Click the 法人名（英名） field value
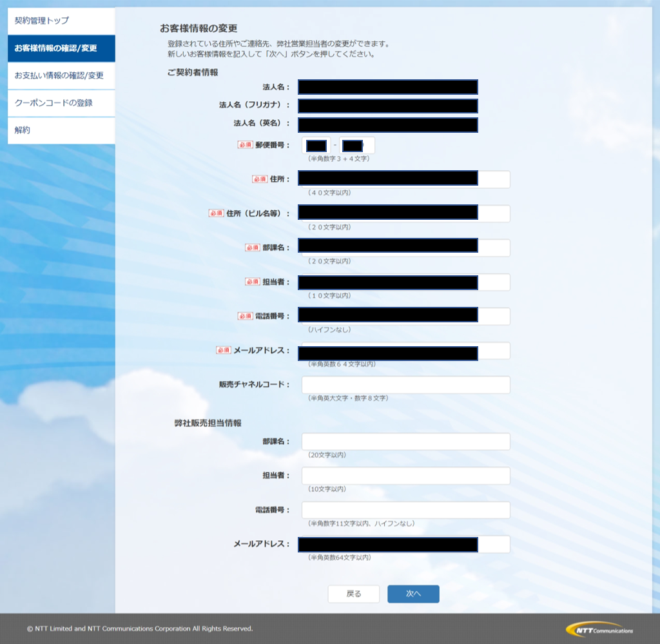Screen dimensions: 660x644 point(388,125)
